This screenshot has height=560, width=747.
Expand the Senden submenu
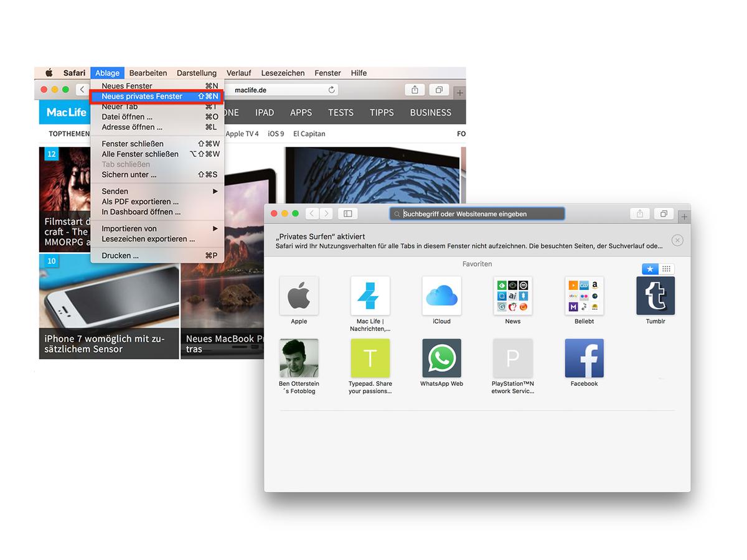[157, 191]
